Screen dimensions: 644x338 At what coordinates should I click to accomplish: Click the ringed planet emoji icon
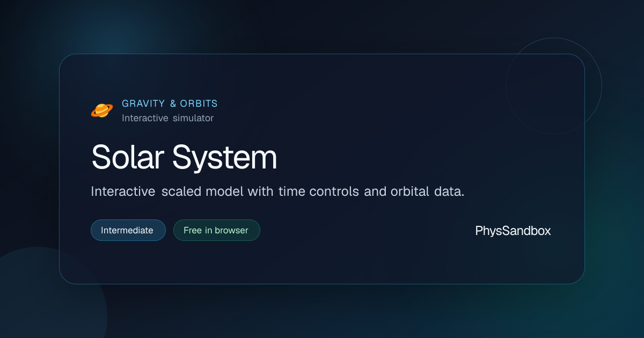coord(101,111)
